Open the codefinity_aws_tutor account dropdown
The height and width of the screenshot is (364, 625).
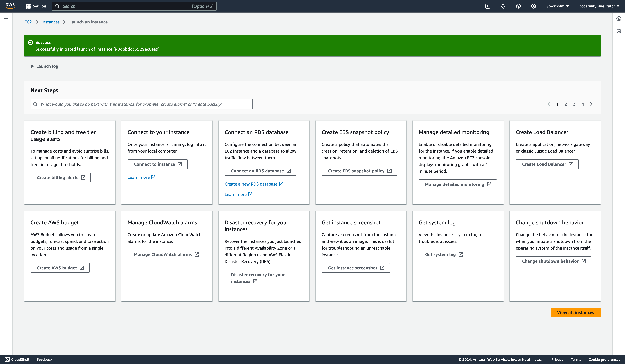(599, 6)
